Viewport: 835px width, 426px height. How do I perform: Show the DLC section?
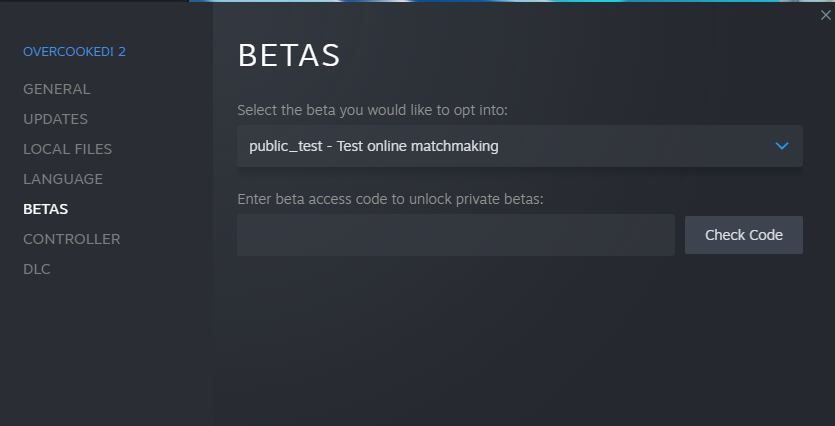(37, 269)
